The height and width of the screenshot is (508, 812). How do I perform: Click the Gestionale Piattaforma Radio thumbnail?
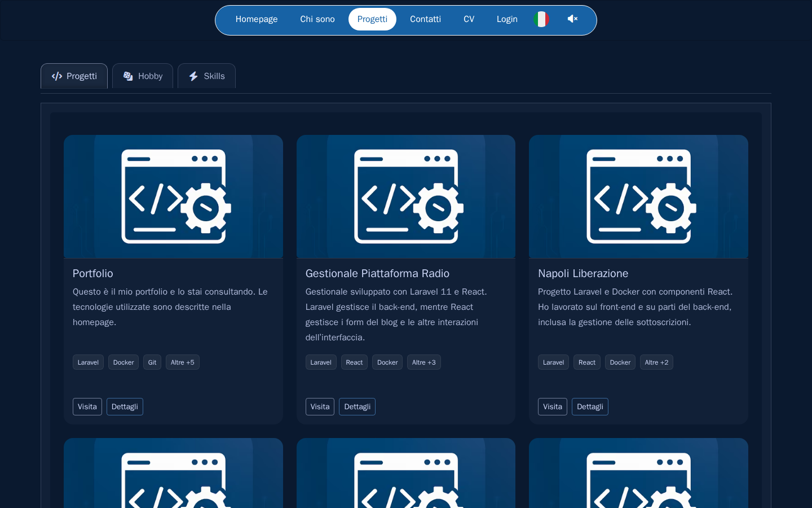pos(406,196)
